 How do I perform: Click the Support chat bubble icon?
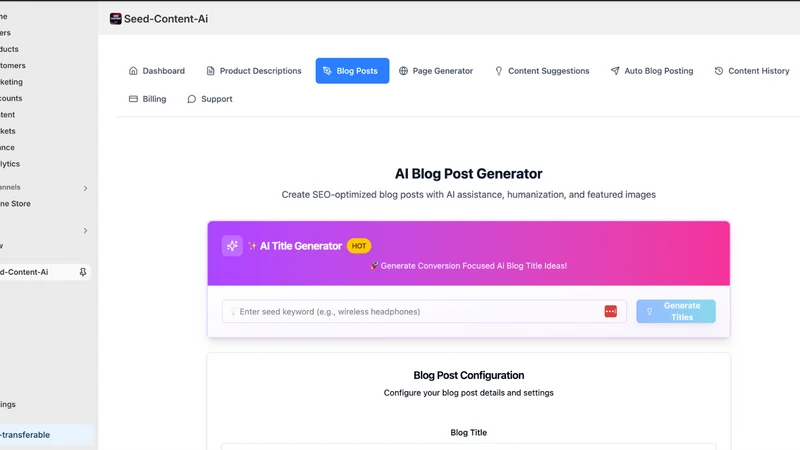click(191, 99)
